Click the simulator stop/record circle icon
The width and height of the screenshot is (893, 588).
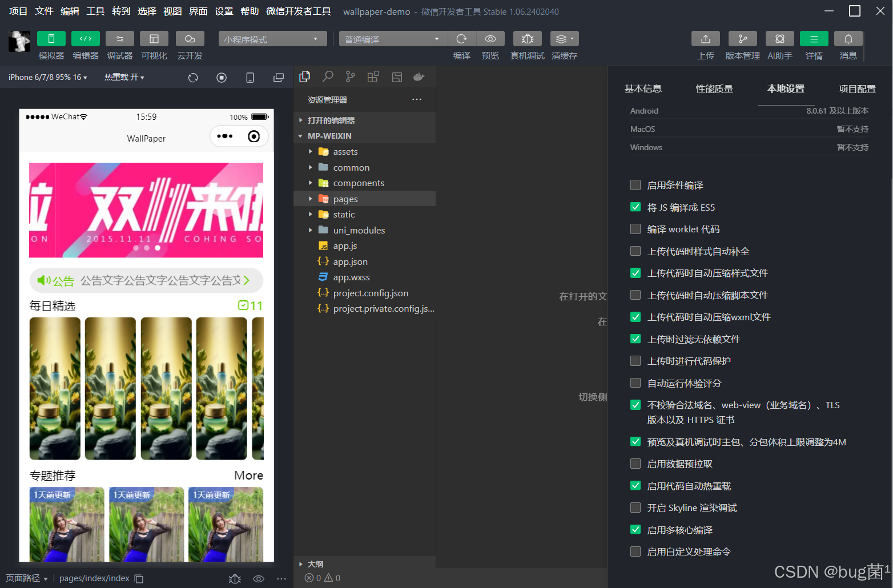[x=222, y=78]
